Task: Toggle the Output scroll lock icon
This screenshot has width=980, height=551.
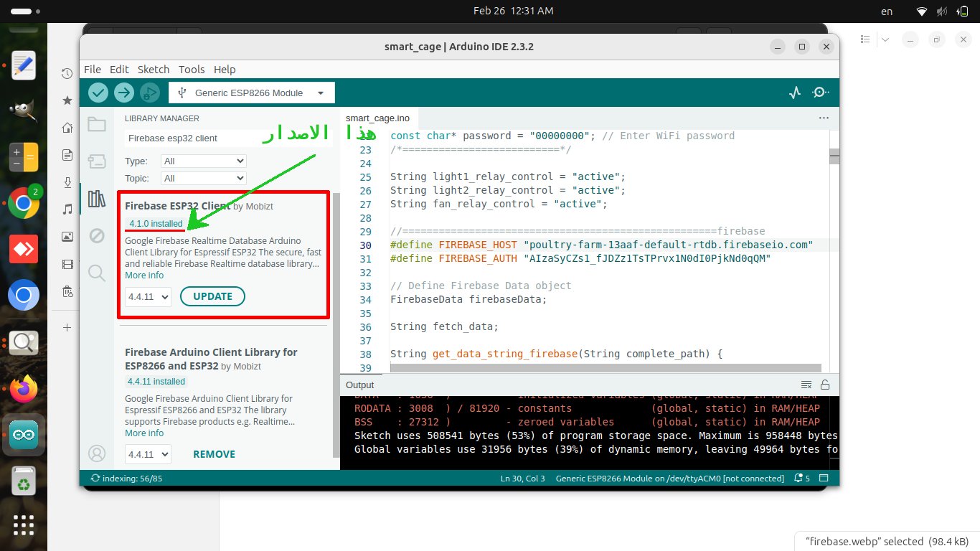Action: coord(825,385)
